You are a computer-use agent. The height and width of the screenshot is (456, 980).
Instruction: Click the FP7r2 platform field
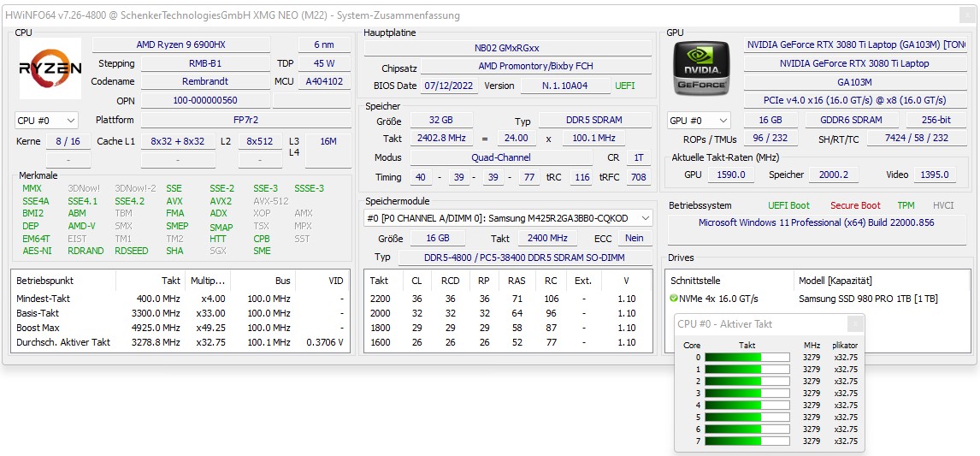245,120
